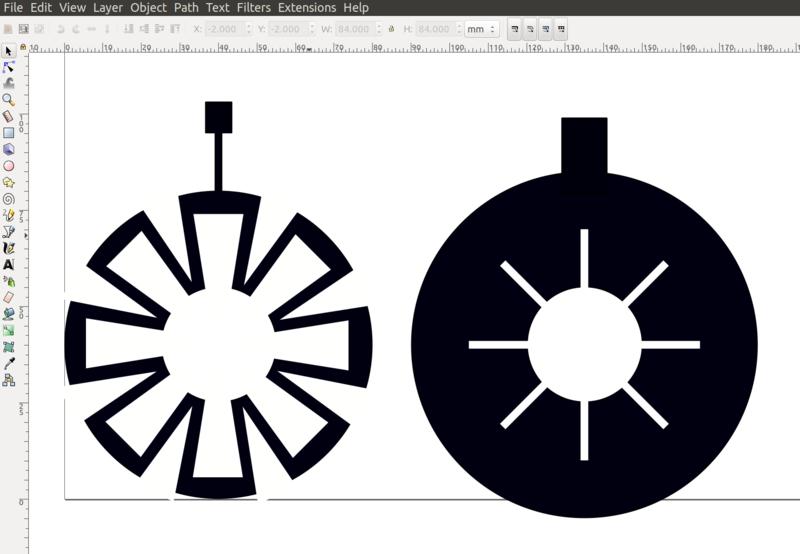The height and width of the screenshot is (554, 800).
Task: Raise selection to top
Action: coord(175,29)
